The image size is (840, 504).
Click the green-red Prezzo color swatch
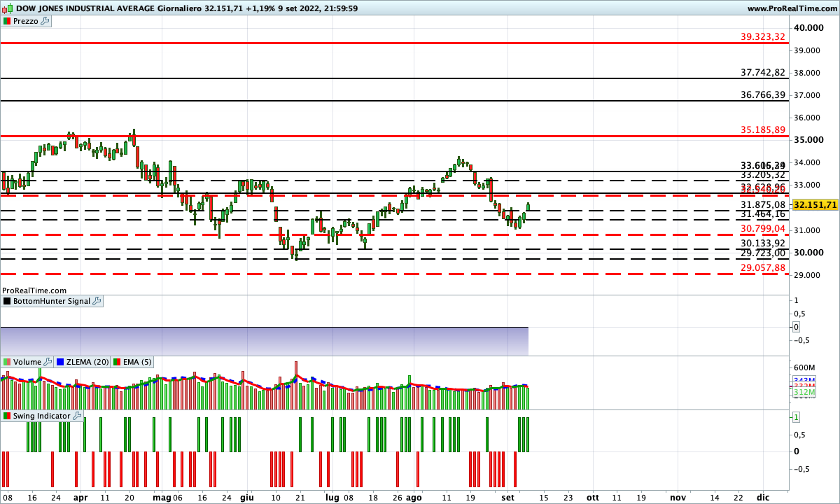coord(7,21)
